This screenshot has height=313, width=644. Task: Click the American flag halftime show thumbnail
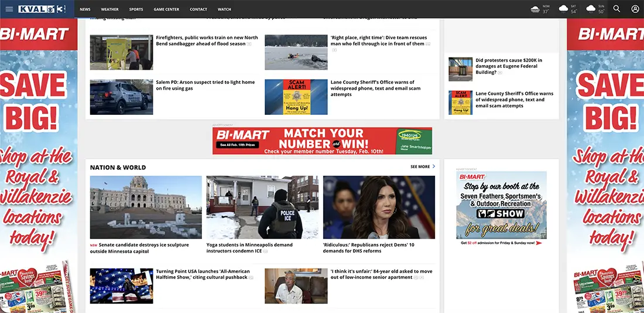point(122,286)
